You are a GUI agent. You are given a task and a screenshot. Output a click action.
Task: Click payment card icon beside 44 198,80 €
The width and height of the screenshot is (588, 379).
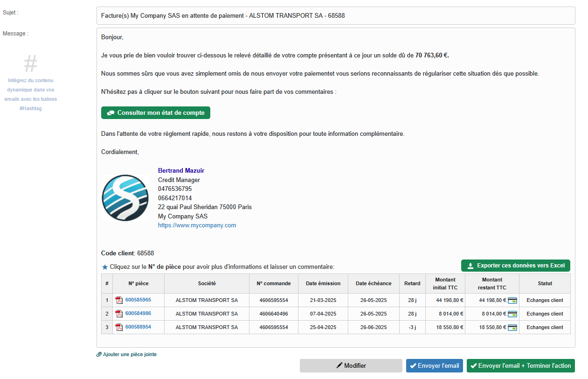pyautogui.click(x=512, y=301)
